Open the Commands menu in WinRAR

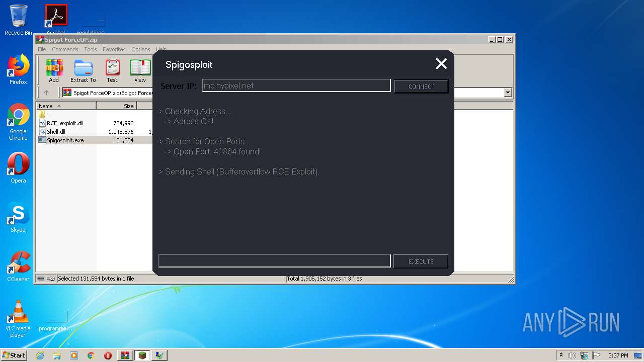[x=65, y=49]
